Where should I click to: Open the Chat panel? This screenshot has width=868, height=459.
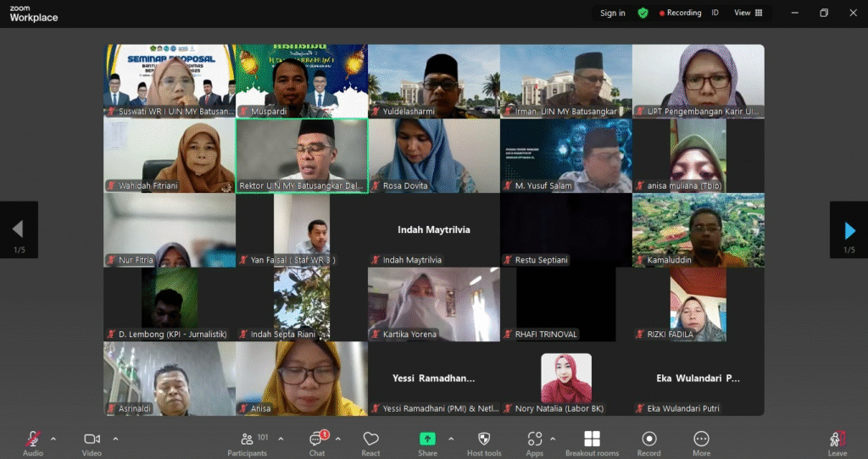(x=317, y=439)
